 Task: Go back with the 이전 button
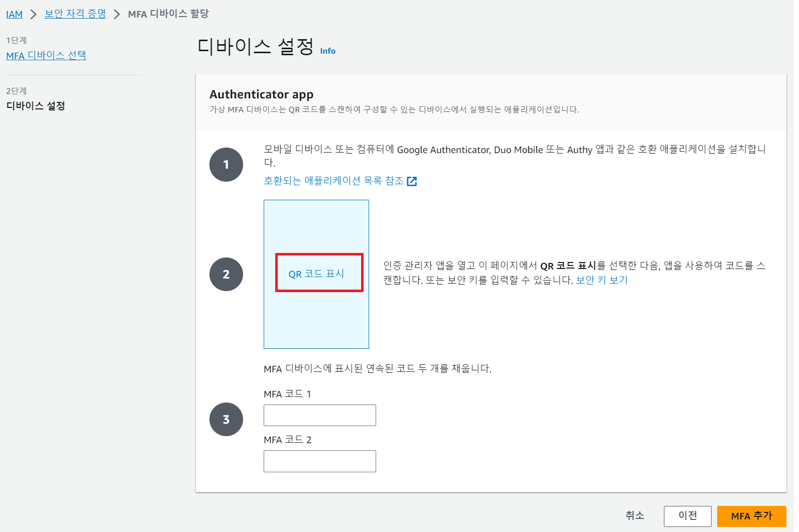(x=688, y=516)
